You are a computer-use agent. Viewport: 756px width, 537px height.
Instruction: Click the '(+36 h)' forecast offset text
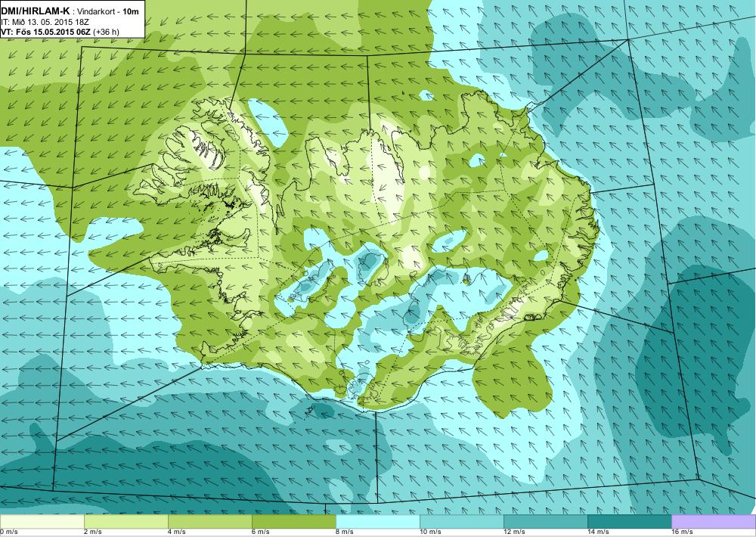point(106,32)
